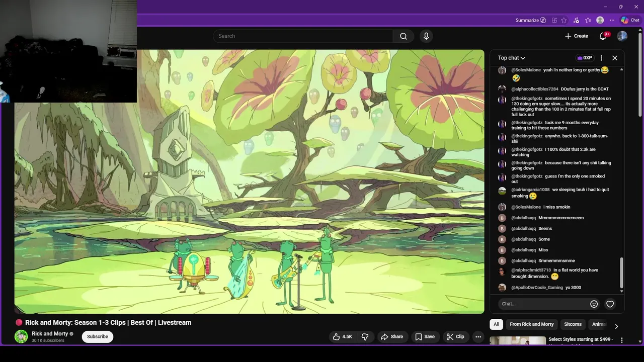Click the @ralphschmidt3713 username
The height and width of the screenshot is (362, 644).
point(531,270)
